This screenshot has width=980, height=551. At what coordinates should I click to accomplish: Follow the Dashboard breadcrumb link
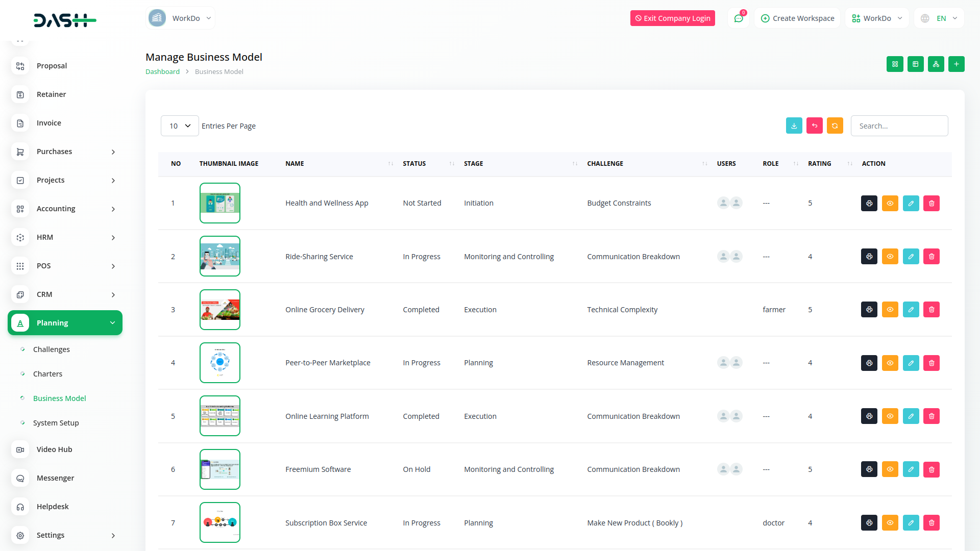162,72
